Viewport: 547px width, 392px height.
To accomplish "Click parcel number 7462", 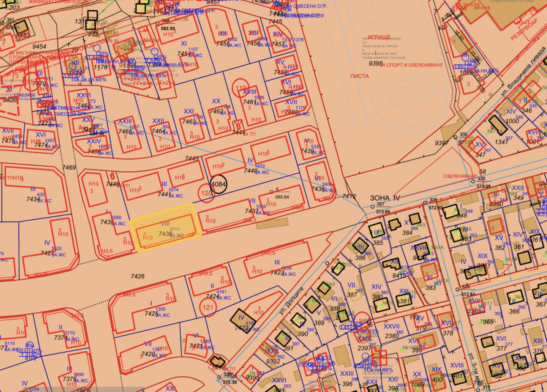I will pyautogui.click(x=217, y=112).
